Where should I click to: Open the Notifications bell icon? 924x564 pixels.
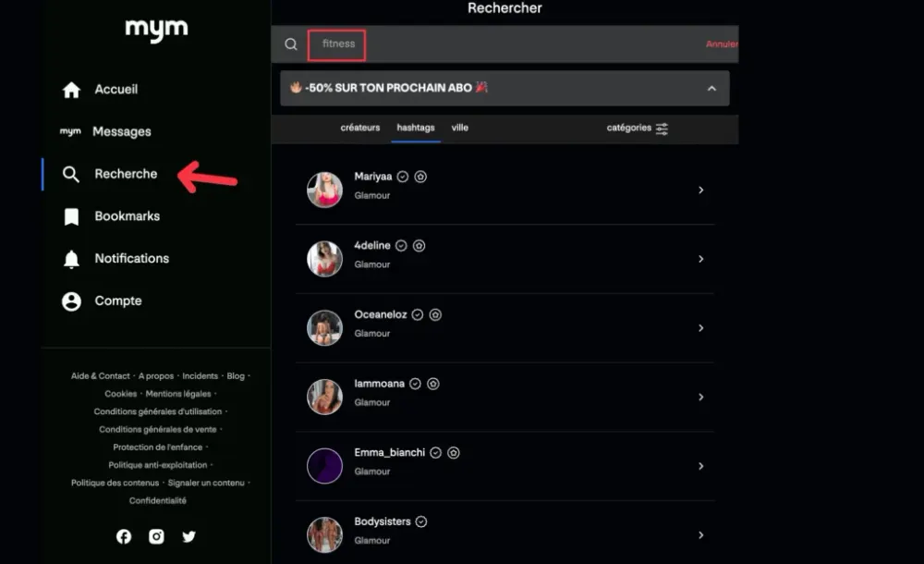coord(71,259)
